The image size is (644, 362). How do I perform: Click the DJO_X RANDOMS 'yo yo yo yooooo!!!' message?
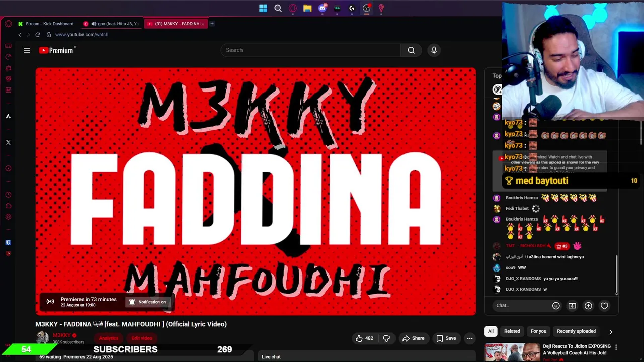click(x=542, y=279)
